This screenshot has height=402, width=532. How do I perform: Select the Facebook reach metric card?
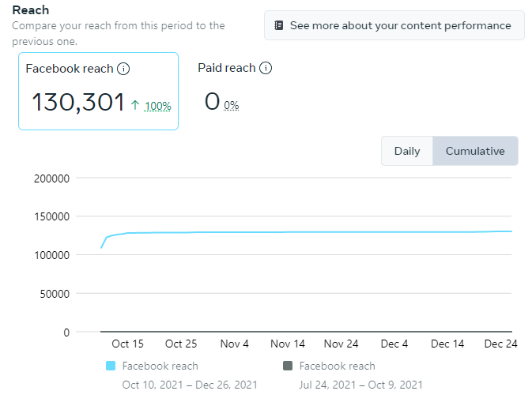point(98,91)
